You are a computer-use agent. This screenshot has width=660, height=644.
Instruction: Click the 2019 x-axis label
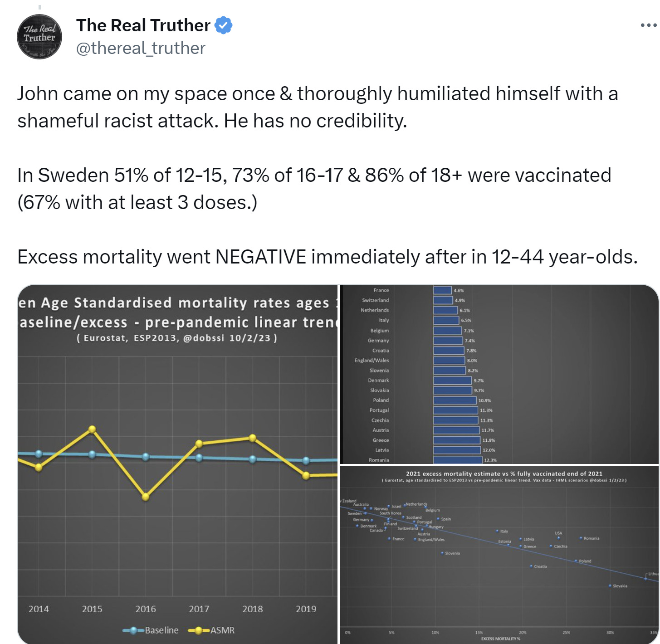(x=306, y=609)
